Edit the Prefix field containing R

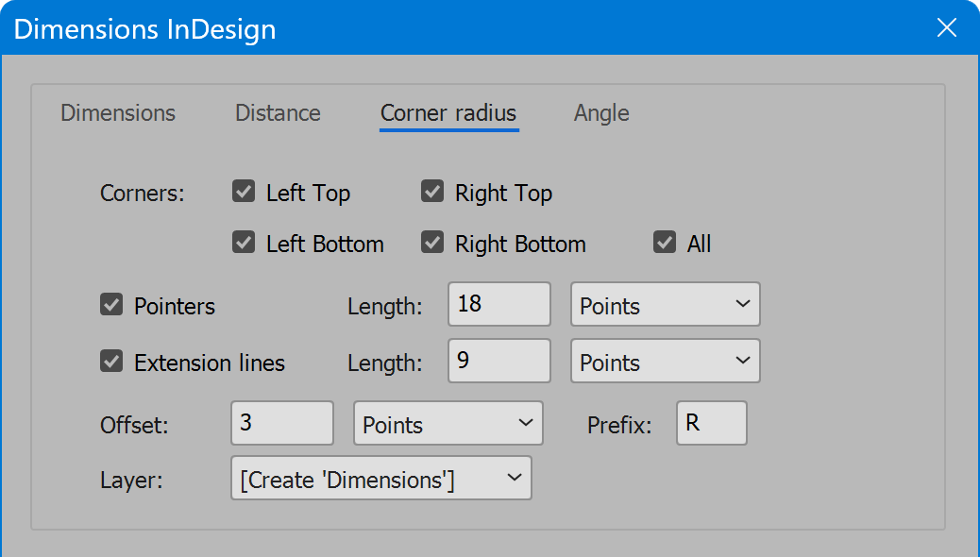click(x=711, y=423)
